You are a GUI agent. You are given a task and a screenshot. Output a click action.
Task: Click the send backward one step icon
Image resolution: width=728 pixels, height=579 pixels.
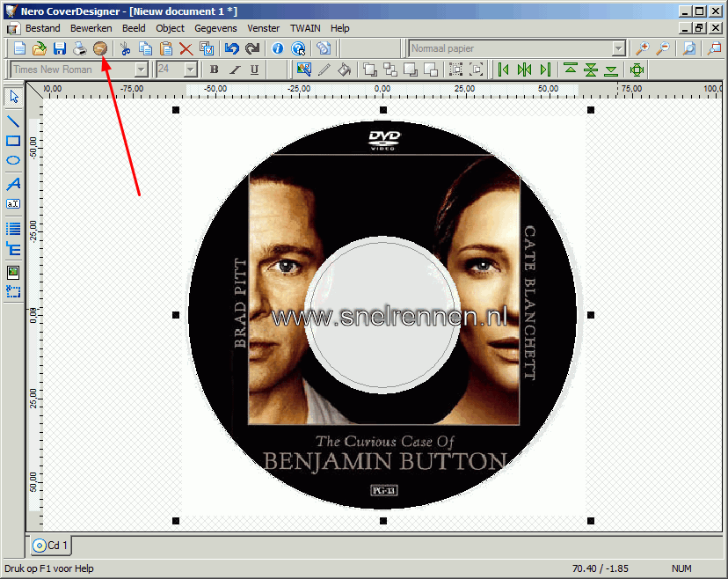pyautogui.click(x=431, y=70)
